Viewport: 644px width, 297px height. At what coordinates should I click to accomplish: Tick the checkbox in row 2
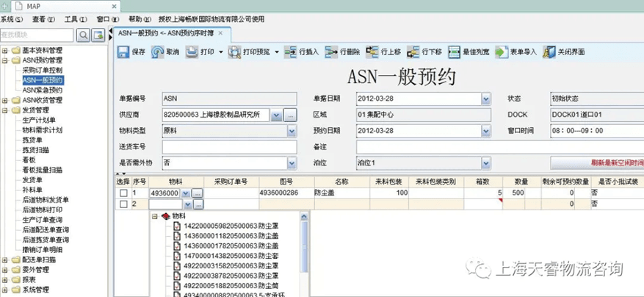coord(123,204)
